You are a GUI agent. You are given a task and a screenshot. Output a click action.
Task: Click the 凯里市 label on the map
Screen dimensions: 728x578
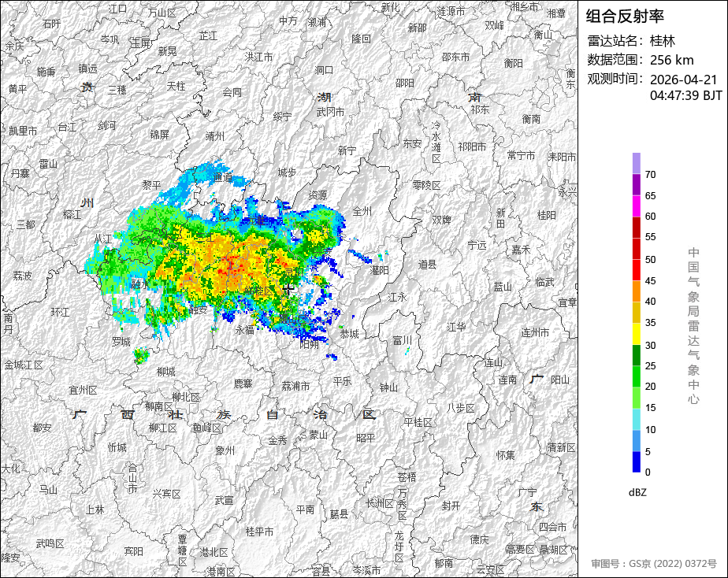(x=23, y=132)
